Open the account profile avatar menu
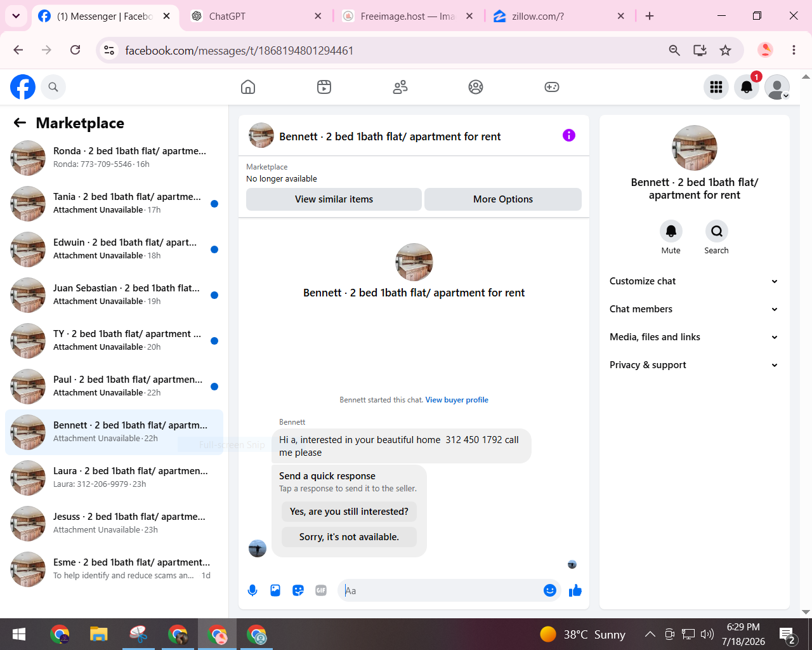 click(777, 87)
